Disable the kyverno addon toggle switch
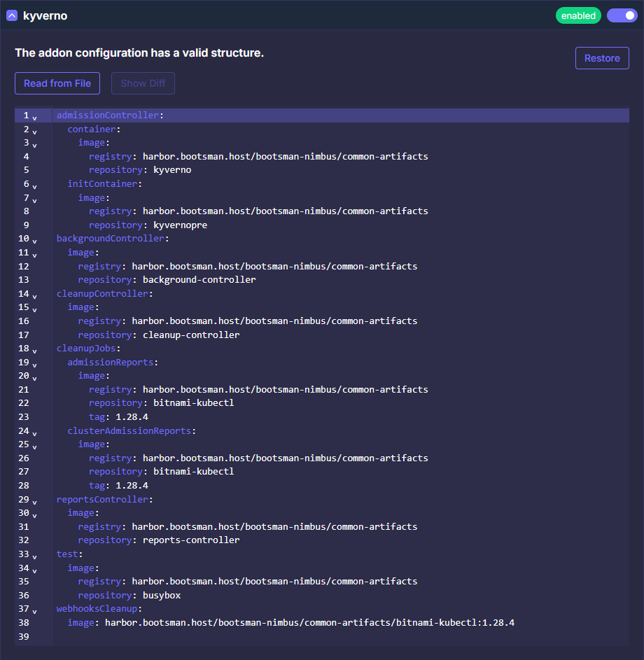This screenshot has width=644, height=660. click(622, 15)
